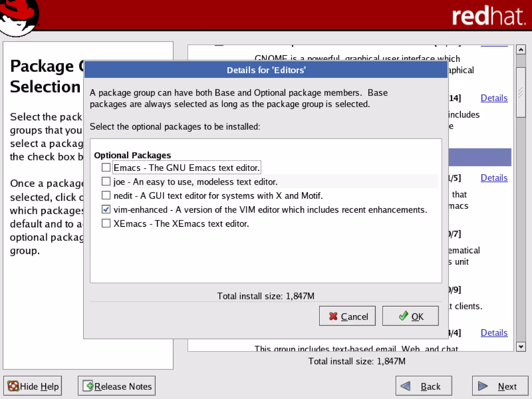Click the scrollbar up arrow

click(521, 50)
